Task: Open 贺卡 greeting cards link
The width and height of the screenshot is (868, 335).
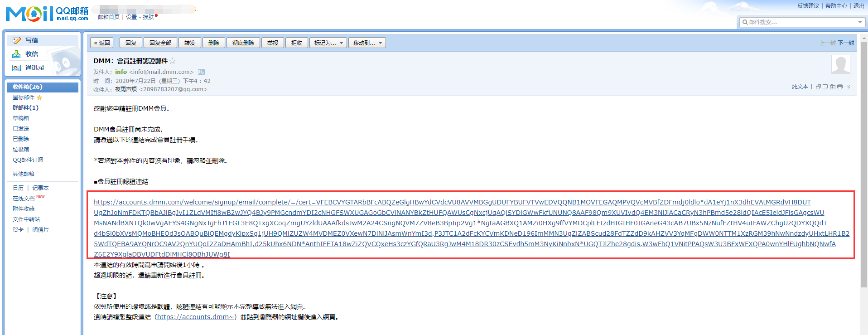Action: click(x=18, y=230)
